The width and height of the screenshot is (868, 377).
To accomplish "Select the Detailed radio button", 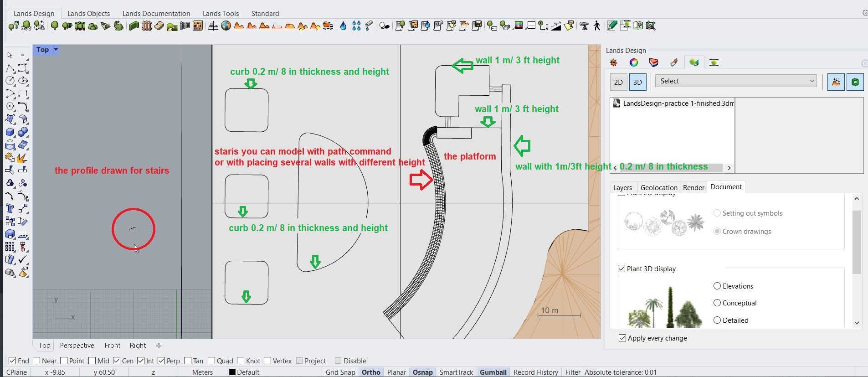I will (x=717, y=320).
